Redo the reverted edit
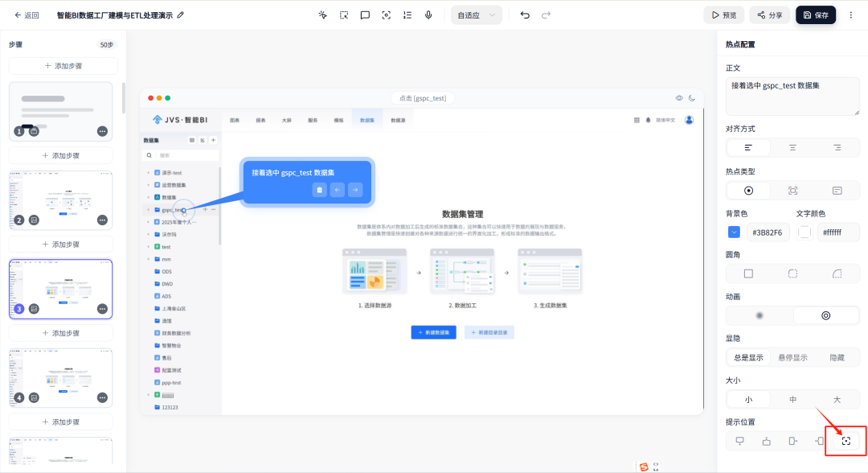The image size is (868, 473). click(546, 15)
